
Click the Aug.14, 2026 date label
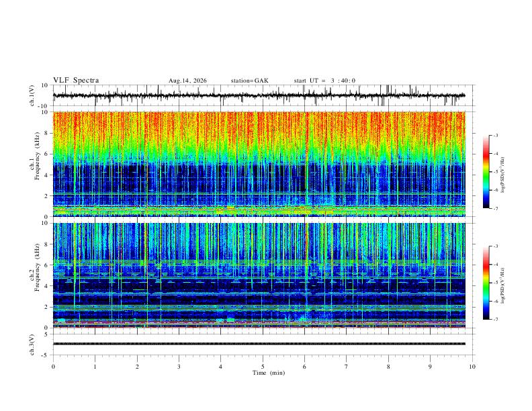(187, 81)
